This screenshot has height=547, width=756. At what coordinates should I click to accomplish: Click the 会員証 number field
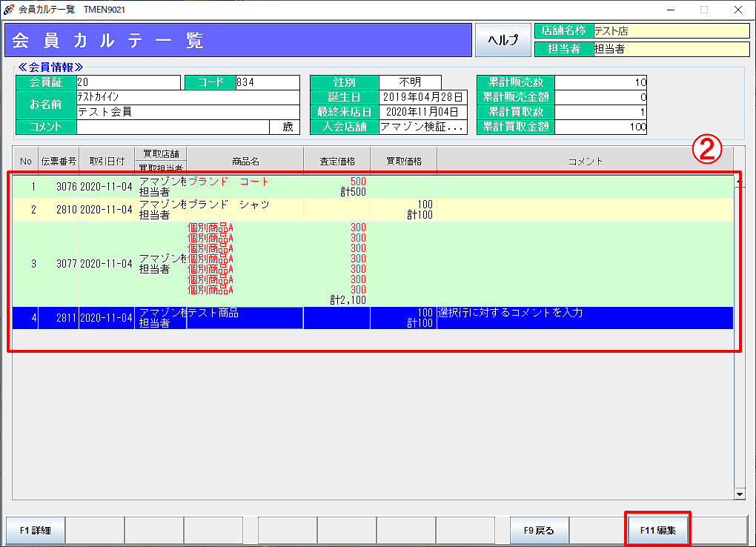[127, 82]
